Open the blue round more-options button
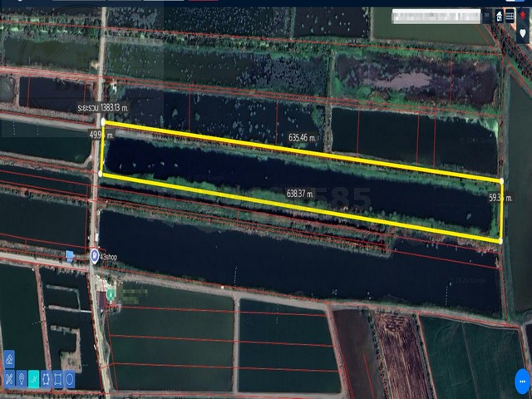 point(522,376)
